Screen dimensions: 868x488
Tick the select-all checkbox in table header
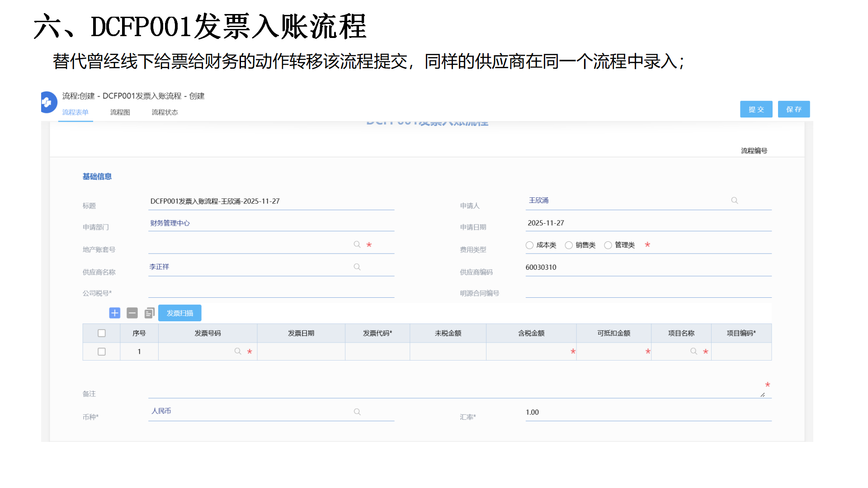[x=102, y=333]
